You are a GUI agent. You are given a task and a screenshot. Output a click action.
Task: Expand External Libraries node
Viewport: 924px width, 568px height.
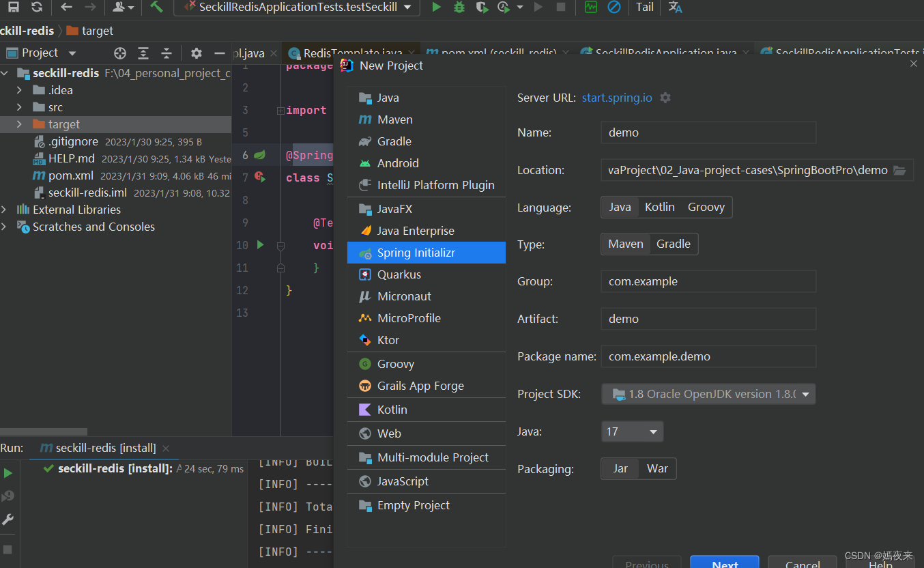(x=5, y=210)
